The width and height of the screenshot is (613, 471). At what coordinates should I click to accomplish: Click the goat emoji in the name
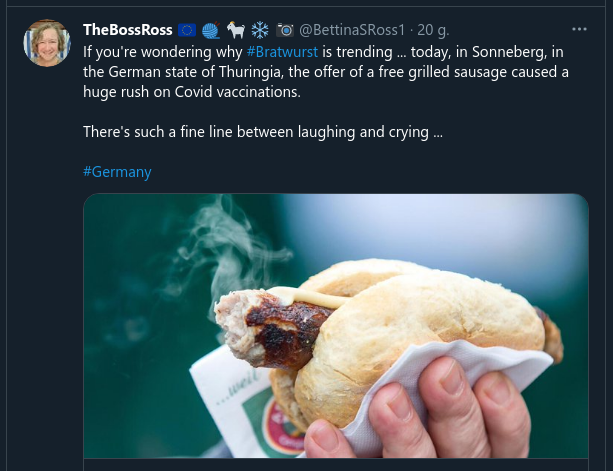[236, 30]
